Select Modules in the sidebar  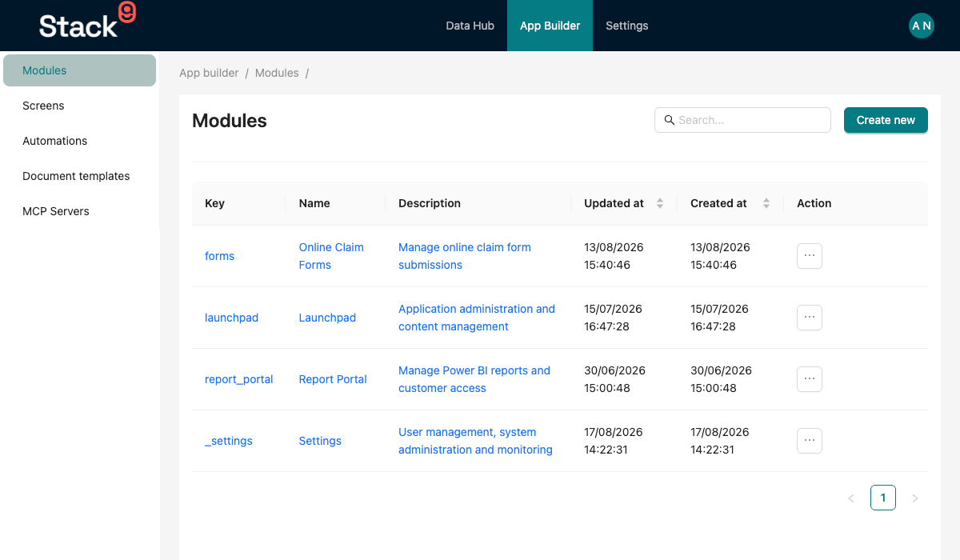tap(79, 70)
